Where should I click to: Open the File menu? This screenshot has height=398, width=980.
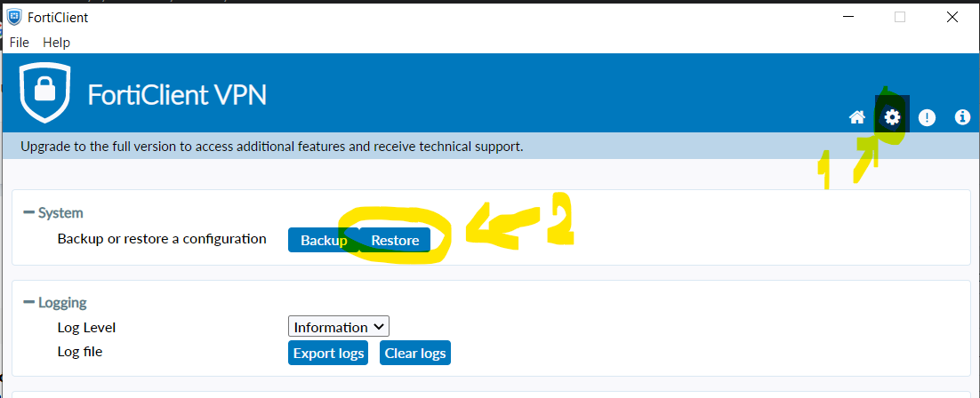pos(20,43)
